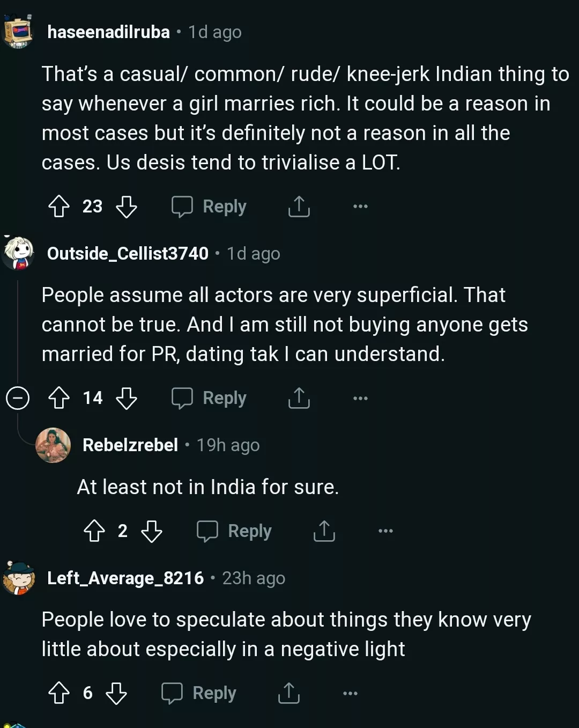Upvote Outside_Cellist3740's comment
579x728 pixels.
click(x=59, y=398)
